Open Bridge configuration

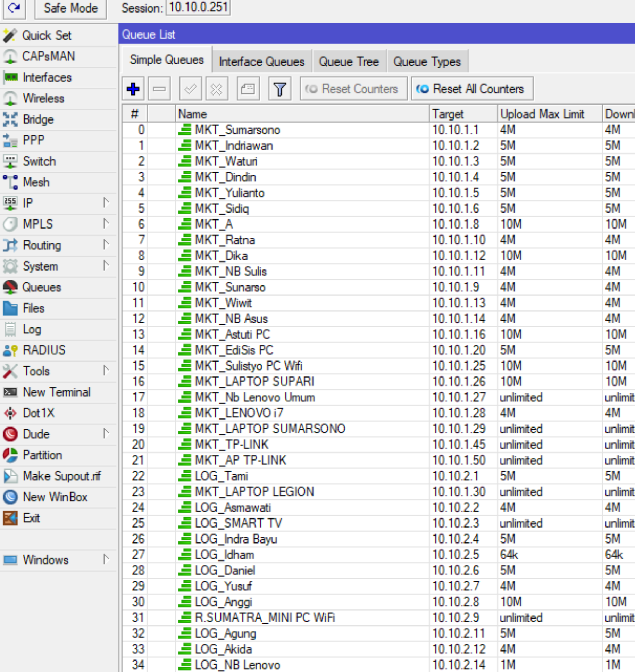click(38, 119)
